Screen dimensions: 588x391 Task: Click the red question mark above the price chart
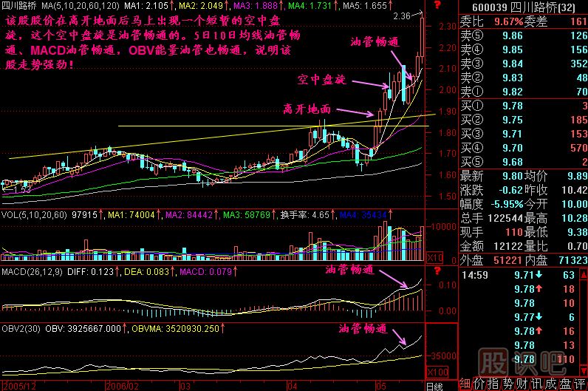click(437, 5)
